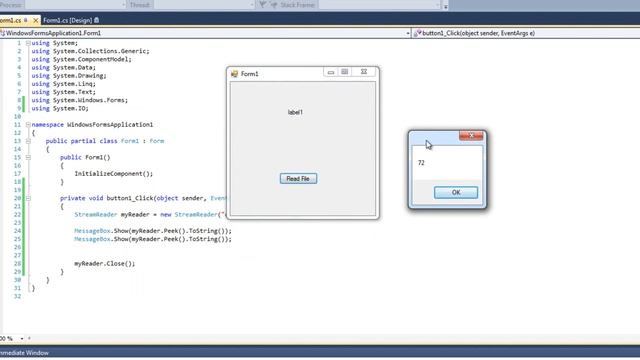640x360 pixels.
Task: Click the line 'using System.IO;'
Action: 60,108
